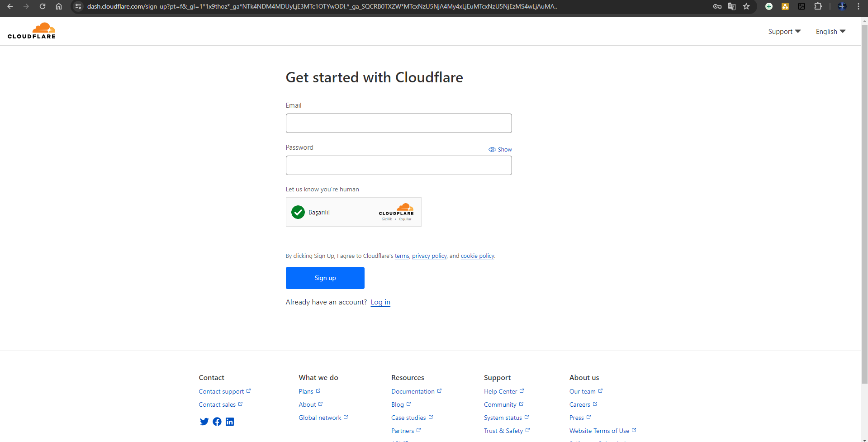This screenshot has height=442, width=868.
Task: Open Help Center footer link
Action: point(504,391)
